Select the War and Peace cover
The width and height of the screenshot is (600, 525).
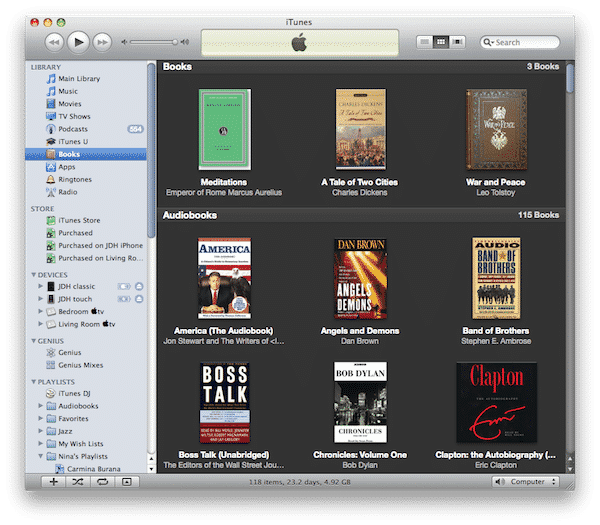coord(496,129)
